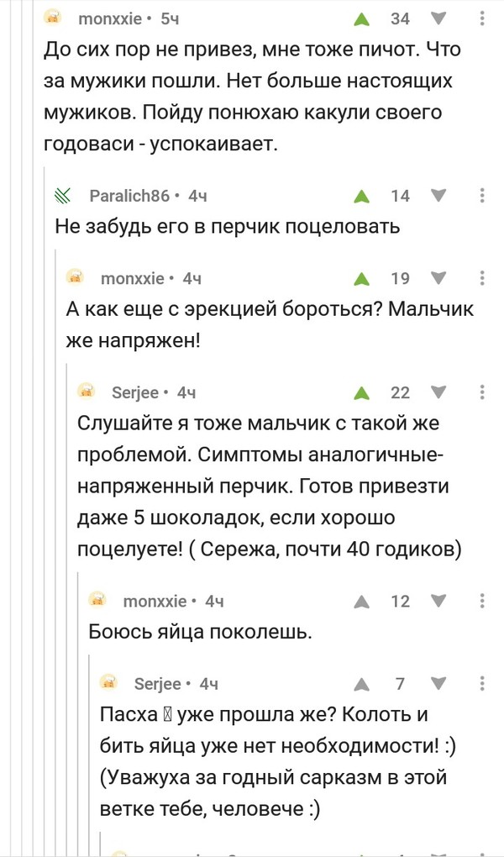Toggle upvote on monxxie's score 19 comment
Screen dimensions: 504x857
click(x=361, y=278)
